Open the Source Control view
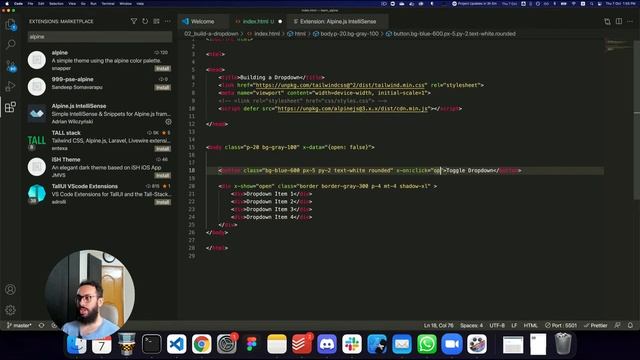The height and width of the screenshot is (360, 640). (11, 66)
